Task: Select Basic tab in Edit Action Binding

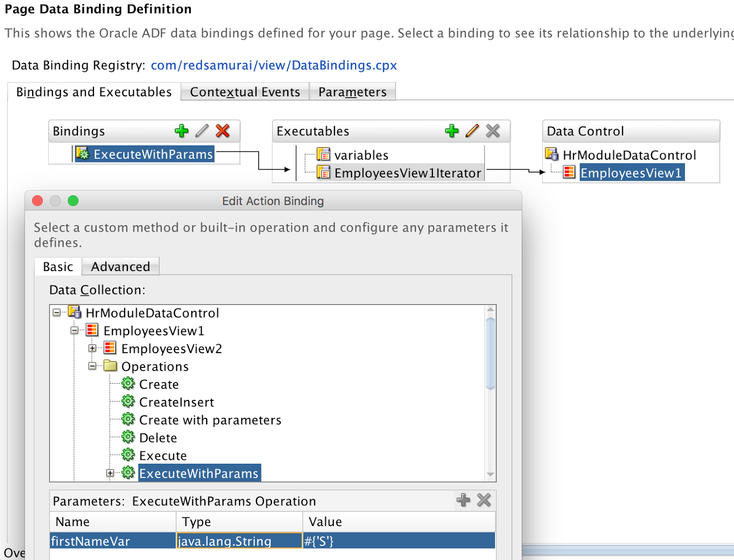Action: 58,266
